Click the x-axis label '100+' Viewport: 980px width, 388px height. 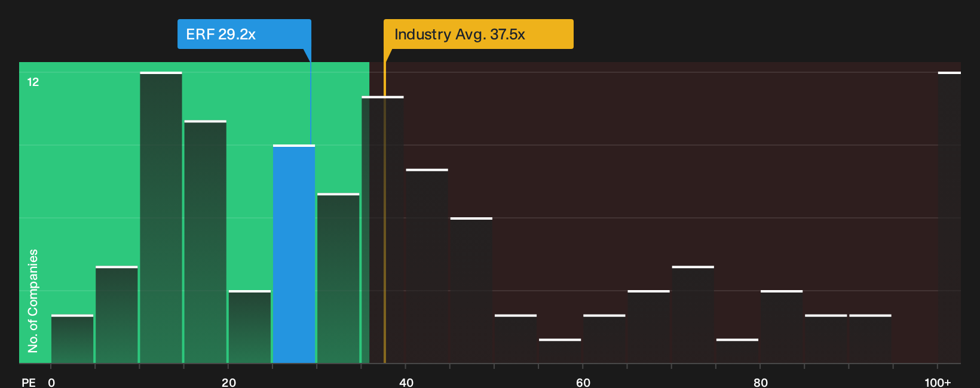tap(938, 382)
